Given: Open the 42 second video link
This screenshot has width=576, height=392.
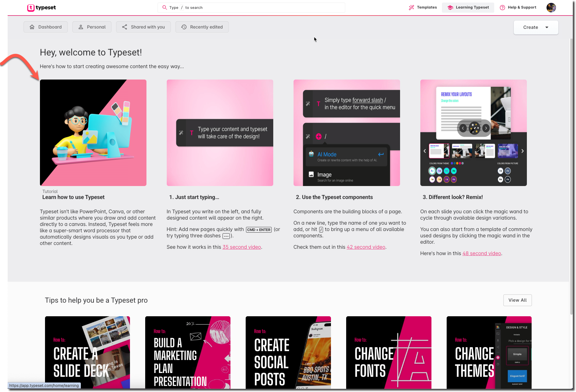Looking at the screenshot, I should tap(366, 247).
